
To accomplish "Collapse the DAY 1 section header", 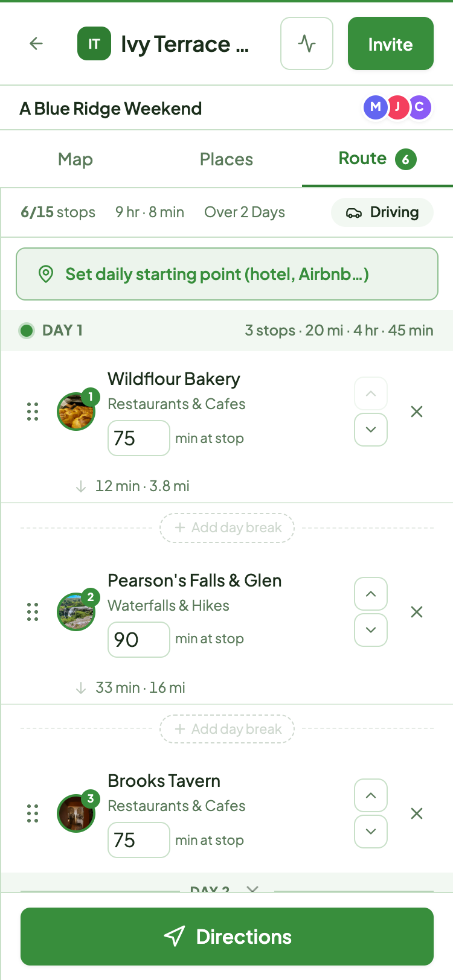I will click(226, 330).
